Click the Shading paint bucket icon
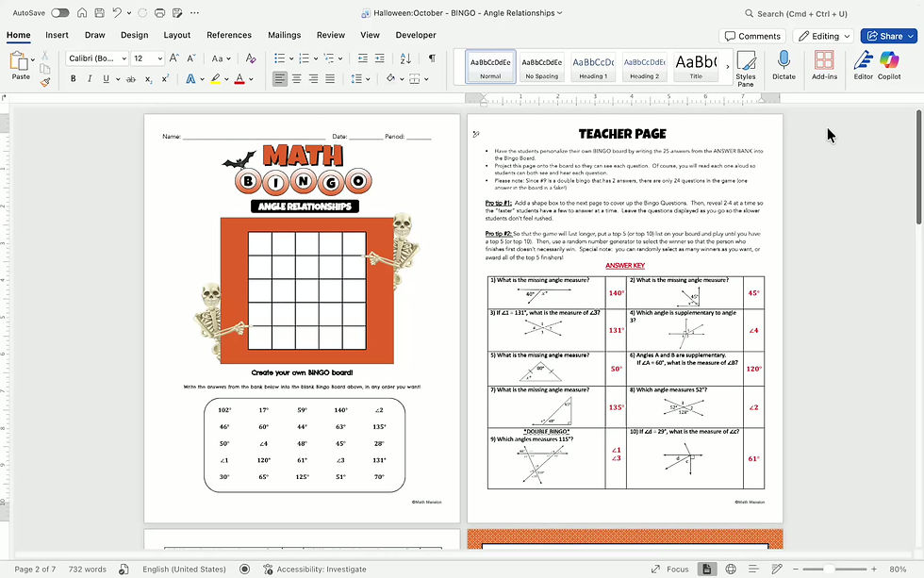 point(390,78)
